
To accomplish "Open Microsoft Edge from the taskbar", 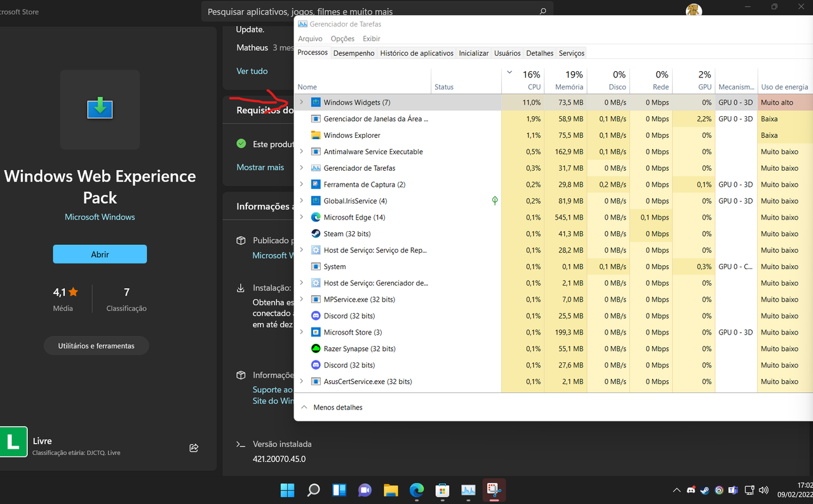I will 417,490.
